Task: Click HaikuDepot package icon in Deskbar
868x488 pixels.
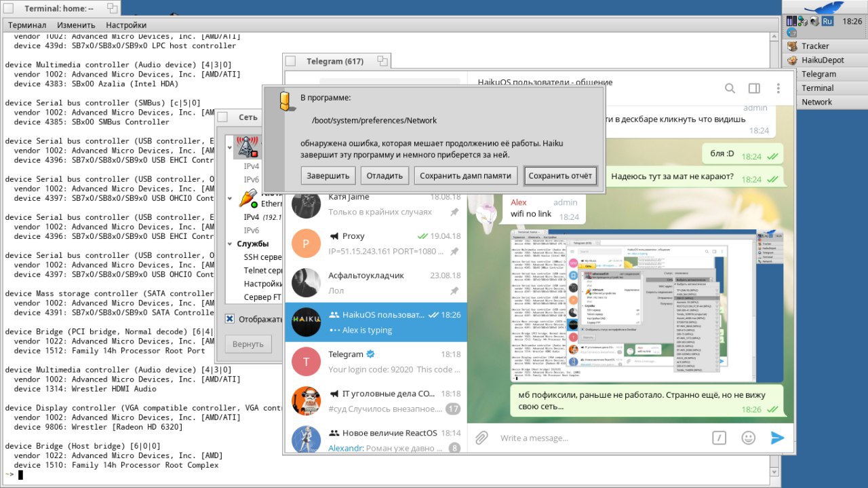Action: (792, 60)
